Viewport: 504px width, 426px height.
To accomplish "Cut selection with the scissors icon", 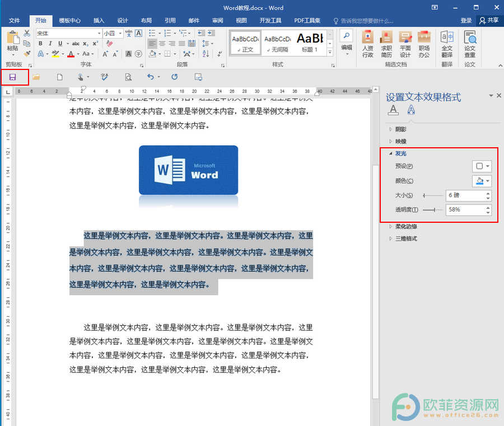I will (27, 34).
